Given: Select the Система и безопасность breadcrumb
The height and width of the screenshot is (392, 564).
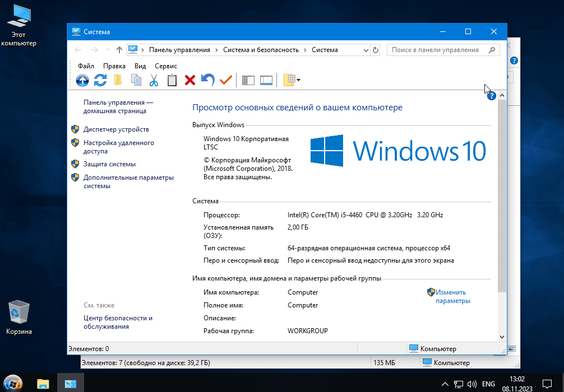Looking at the screenshot, I should [x=261, y=50].
